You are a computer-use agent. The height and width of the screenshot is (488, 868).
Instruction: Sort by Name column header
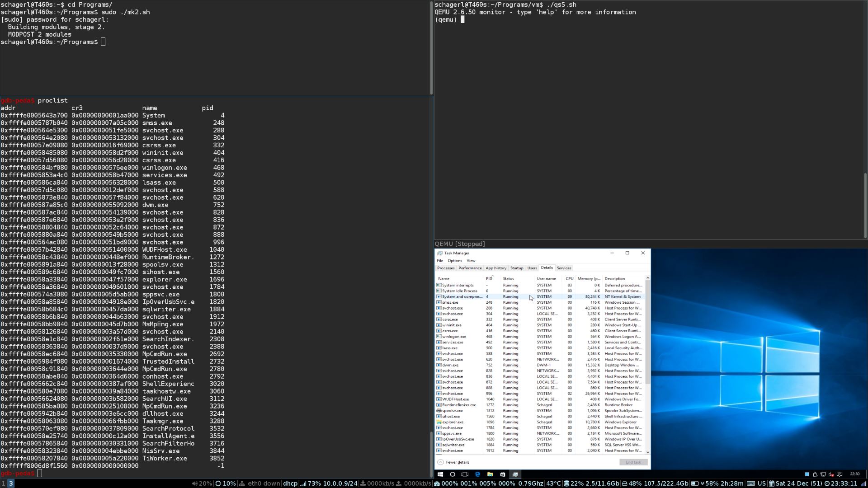(460, 279)
